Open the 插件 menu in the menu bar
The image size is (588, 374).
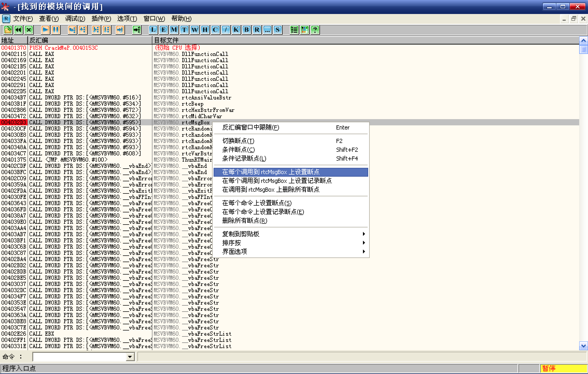[x=101, y=19]
